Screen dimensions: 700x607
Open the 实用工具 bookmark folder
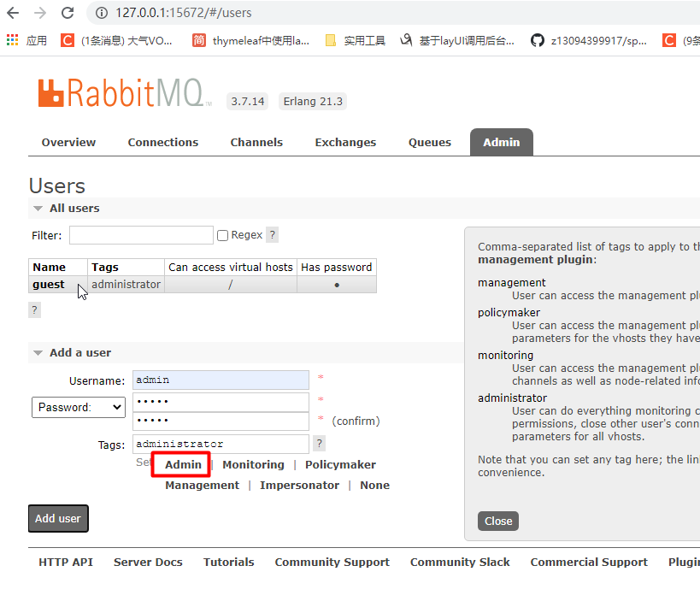356,41
